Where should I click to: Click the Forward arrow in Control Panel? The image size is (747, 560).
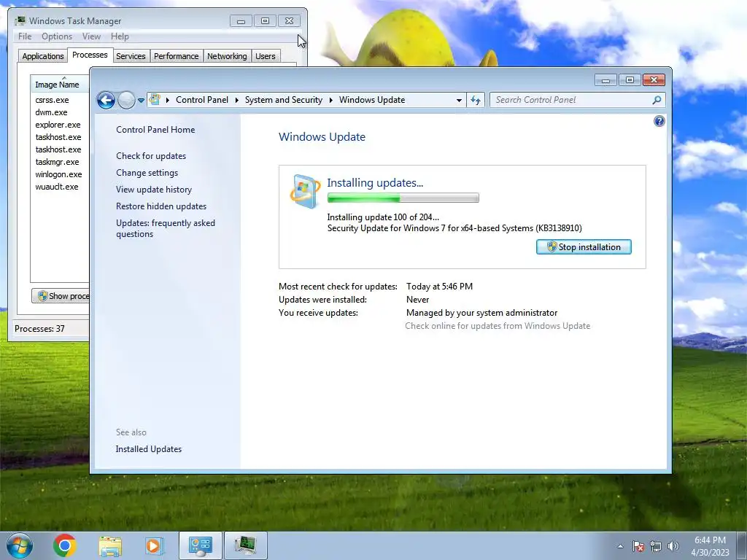126,100
